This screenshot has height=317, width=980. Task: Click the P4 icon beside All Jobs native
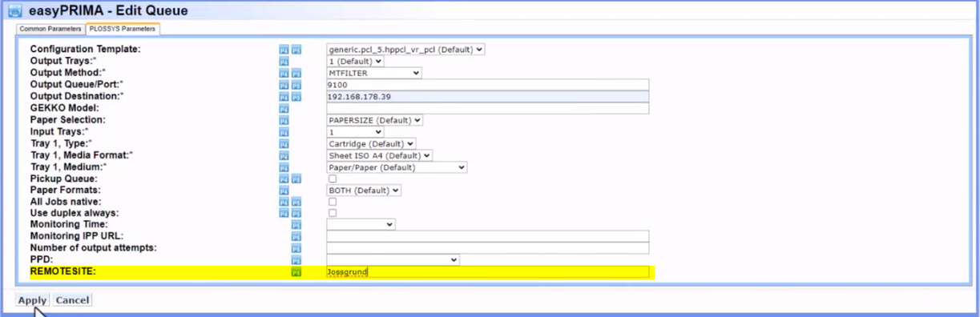[284, 202]
